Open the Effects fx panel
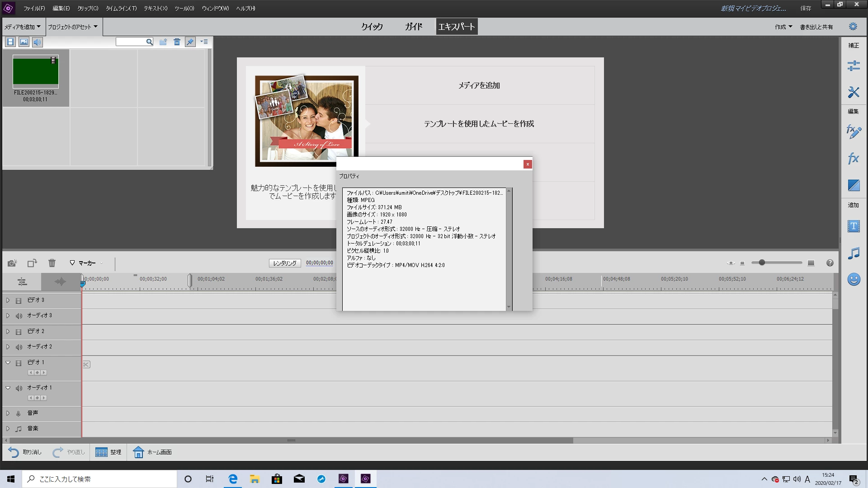This screenshot has height=488, width=868. [853, 159]
